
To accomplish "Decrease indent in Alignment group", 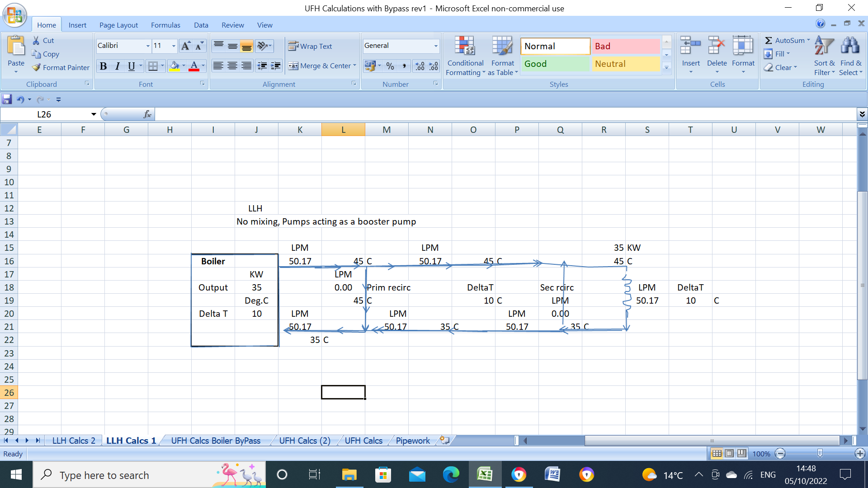I will coord(262,66).
